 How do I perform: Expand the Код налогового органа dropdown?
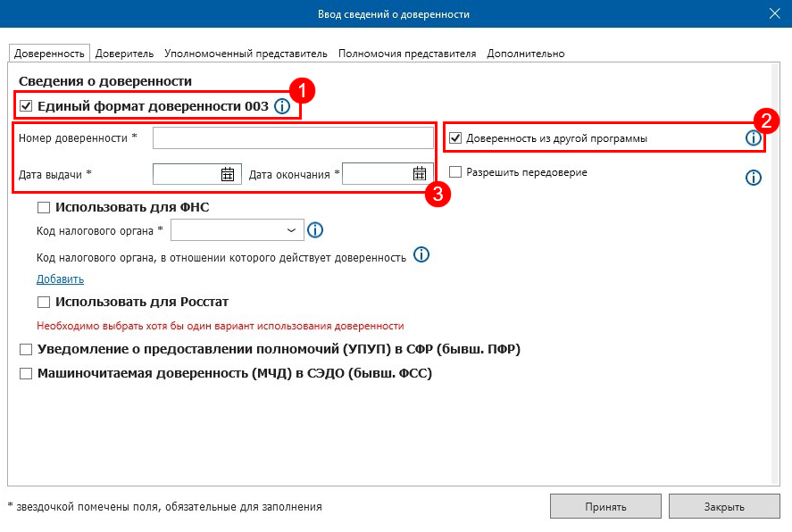(238, 230)
